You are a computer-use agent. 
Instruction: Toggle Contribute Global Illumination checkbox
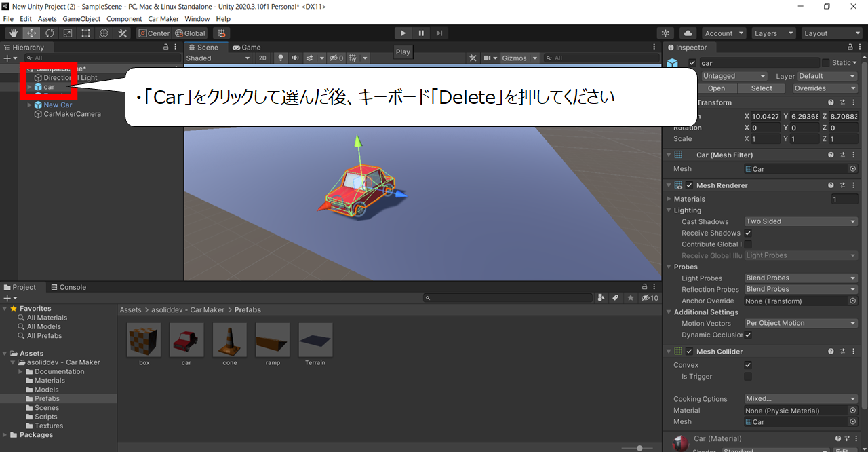point(748,244)
